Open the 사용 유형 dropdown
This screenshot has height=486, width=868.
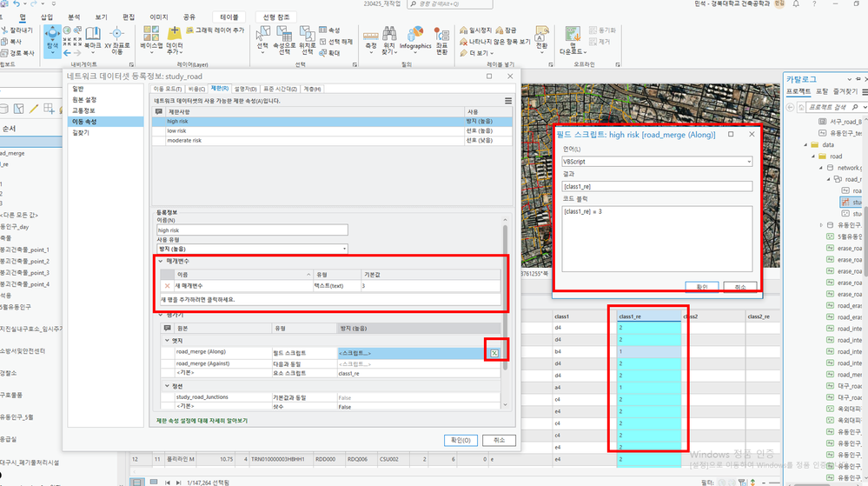252,249
